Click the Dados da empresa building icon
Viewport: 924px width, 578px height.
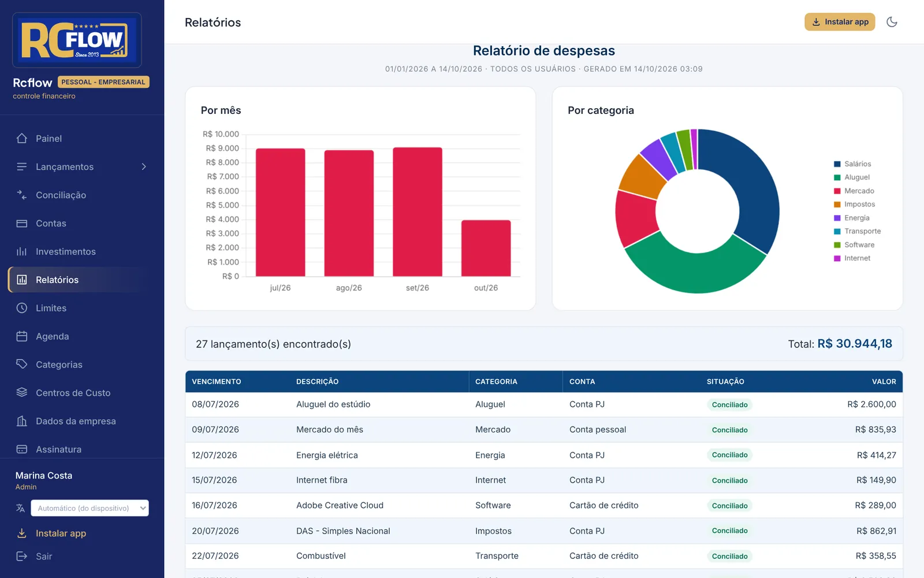(x=22, y=421)
